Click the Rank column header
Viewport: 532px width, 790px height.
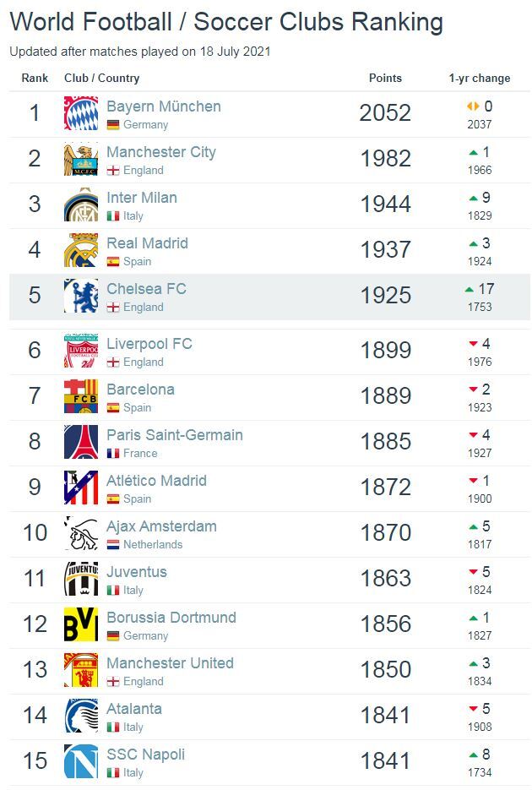pyautogui.click(x=35, y=78)
